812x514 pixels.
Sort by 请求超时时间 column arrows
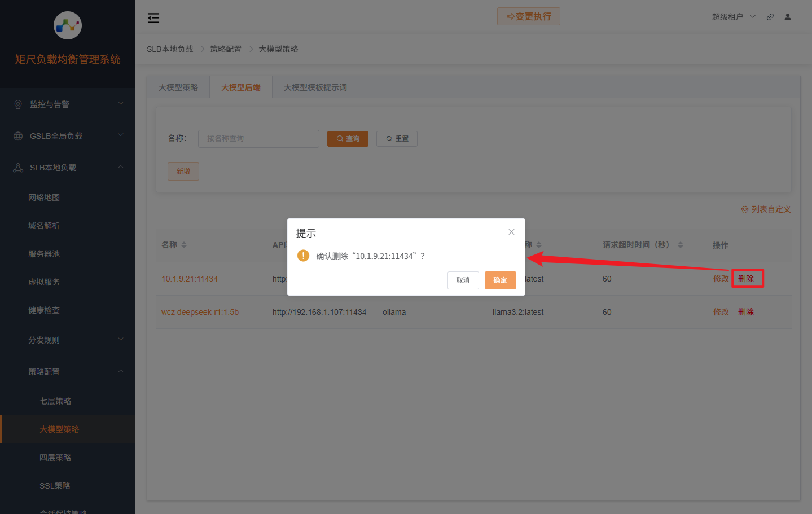pyautogui.click(x=680, y=245)
